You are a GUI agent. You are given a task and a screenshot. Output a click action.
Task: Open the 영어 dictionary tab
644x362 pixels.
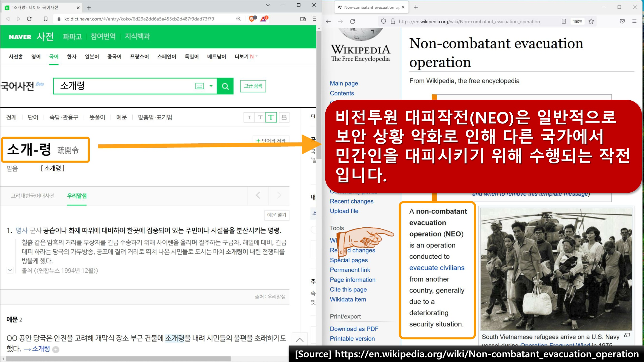(36, 56)
